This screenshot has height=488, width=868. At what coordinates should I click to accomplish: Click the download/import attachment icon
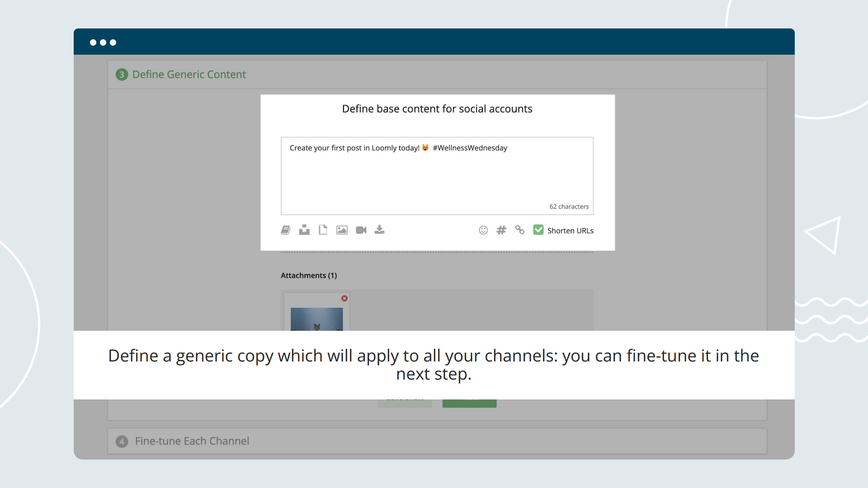pos(379,230)
